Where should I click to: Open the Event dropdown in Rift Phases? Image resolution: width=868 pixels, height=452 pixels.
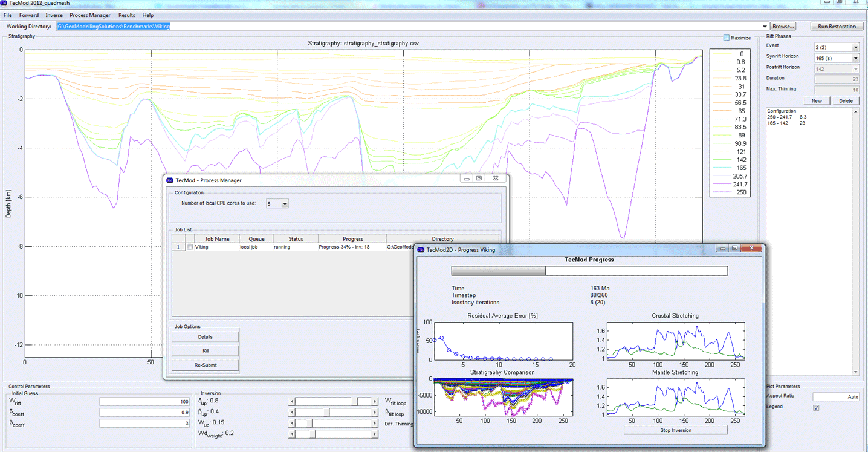click(x=855, y=47)
